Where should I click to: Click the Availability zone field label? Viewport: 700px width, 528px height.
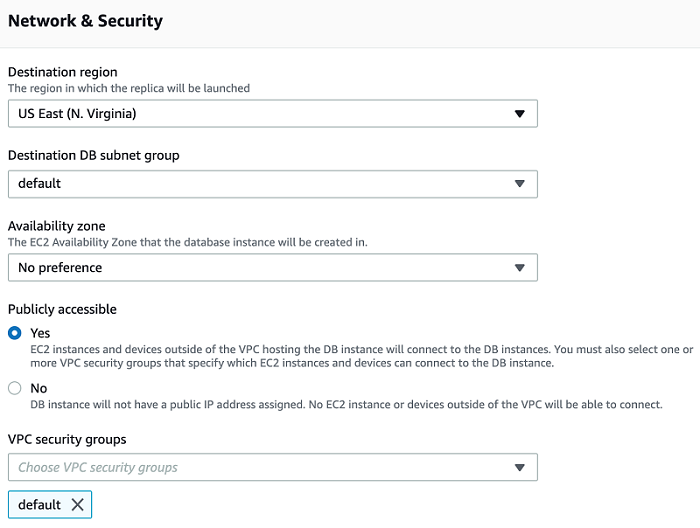pyautogui.click(x=57, y=226)
